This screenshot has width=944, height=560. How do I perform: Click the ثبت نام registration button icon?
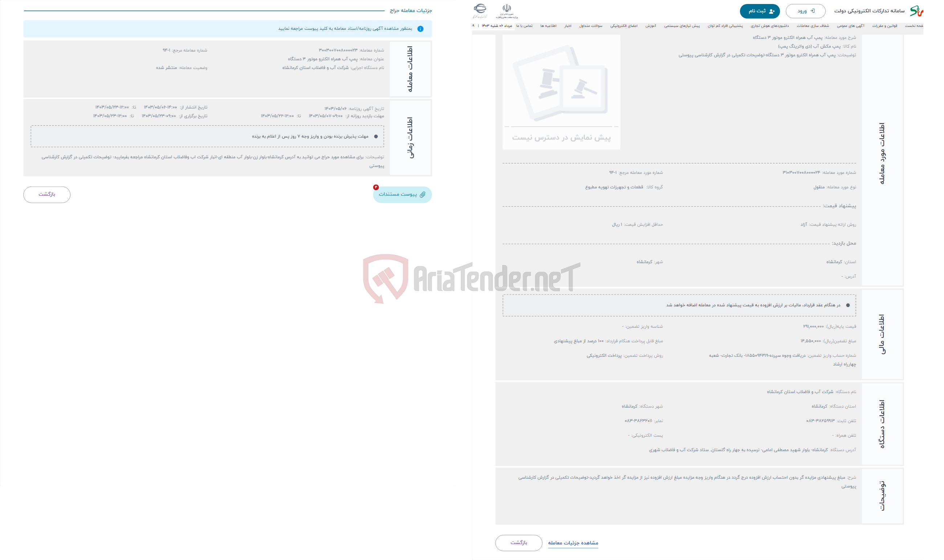[770, 9]
